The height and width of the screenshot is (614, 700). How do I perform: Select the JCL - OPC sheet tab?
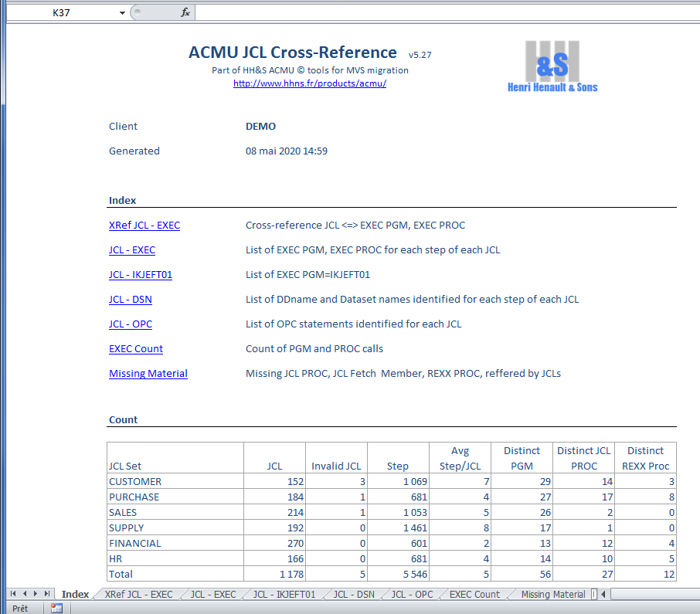pos(412,594)
